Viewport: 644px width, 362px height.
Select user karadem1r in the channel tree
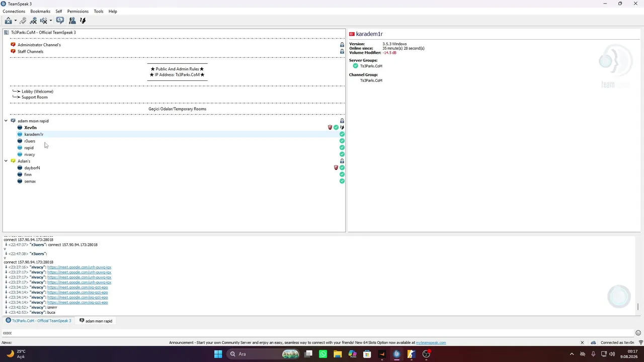point(34,134)
